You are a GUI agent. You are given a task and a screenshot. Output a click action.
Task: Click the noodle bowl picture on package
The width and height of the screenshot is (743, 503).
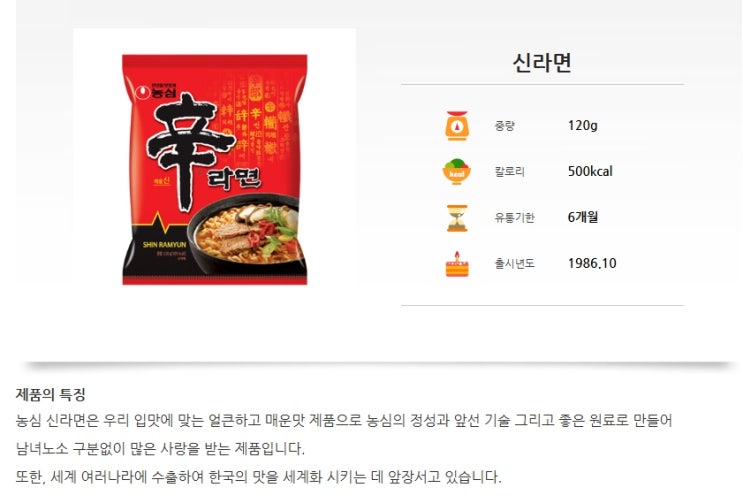[245, 234]
